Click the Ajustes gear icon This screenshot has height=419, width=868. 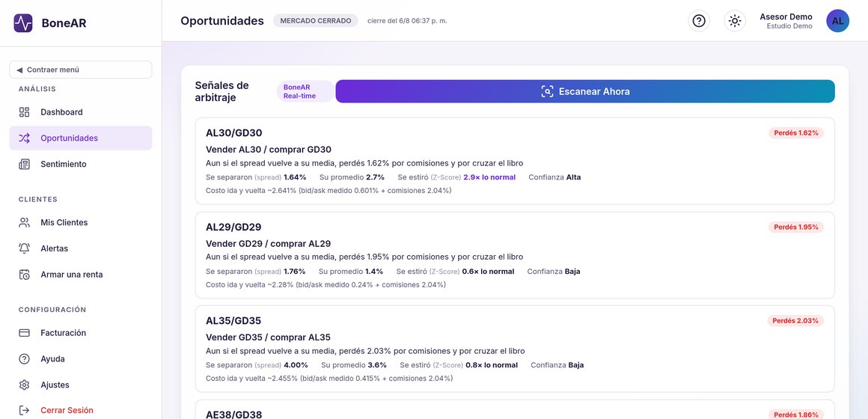tap(25, 385)
